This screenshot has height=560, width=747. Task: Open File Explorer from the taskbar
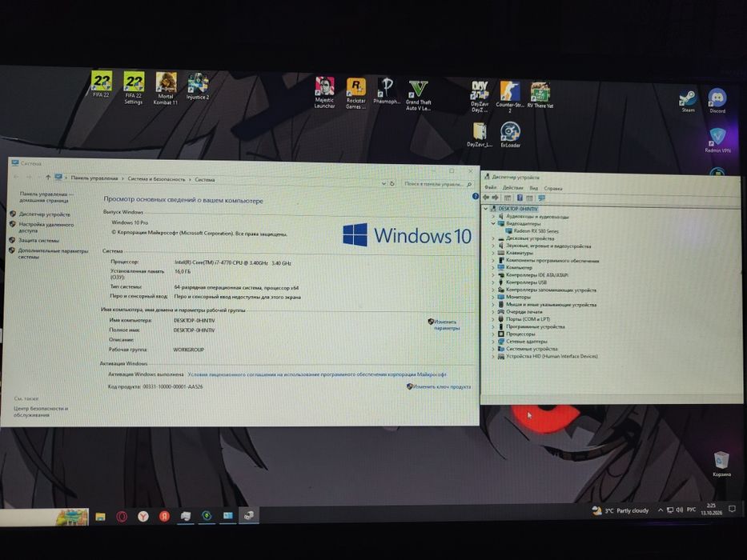[x=100, y=517]
